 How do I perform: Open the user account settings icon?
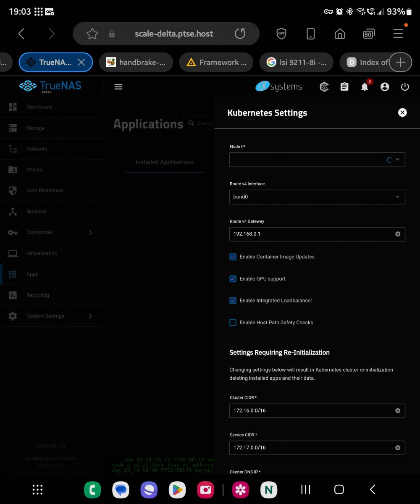pos(385,87)
